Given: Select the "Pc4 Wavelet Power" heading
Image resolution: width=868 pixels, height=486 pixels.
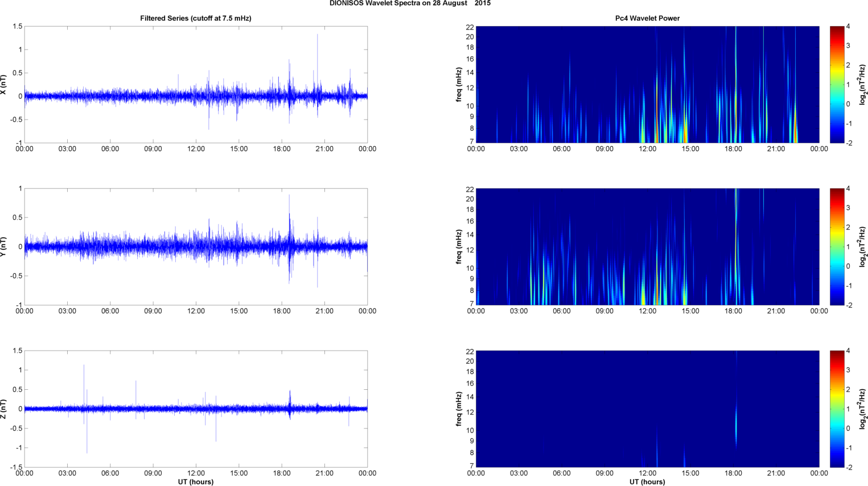Looking at the screenshot, I should (x=647, y=18).
